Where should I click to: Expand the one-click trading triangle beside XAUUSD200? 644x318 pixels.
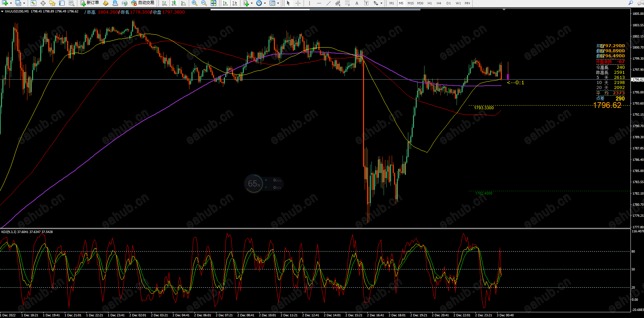[2, 11]
